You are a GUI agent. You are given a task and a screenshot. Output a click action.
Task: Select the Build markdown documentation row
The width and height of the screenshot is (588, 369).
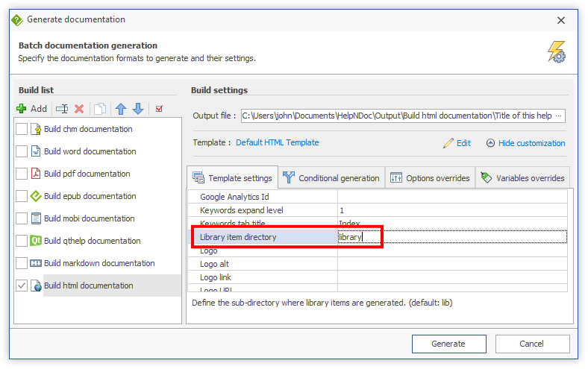click(x=99, y=263)
